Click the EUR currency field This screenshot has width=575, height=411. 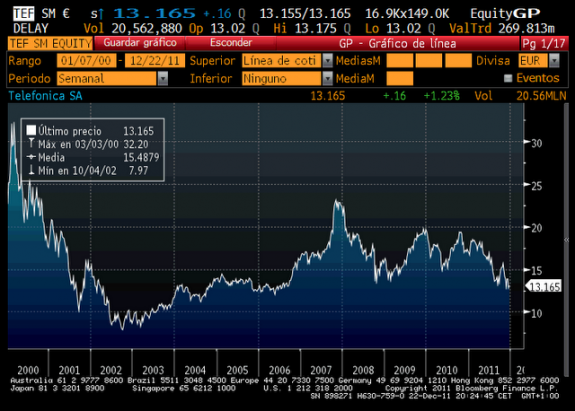pyautogui.click(x=533, y=60)
